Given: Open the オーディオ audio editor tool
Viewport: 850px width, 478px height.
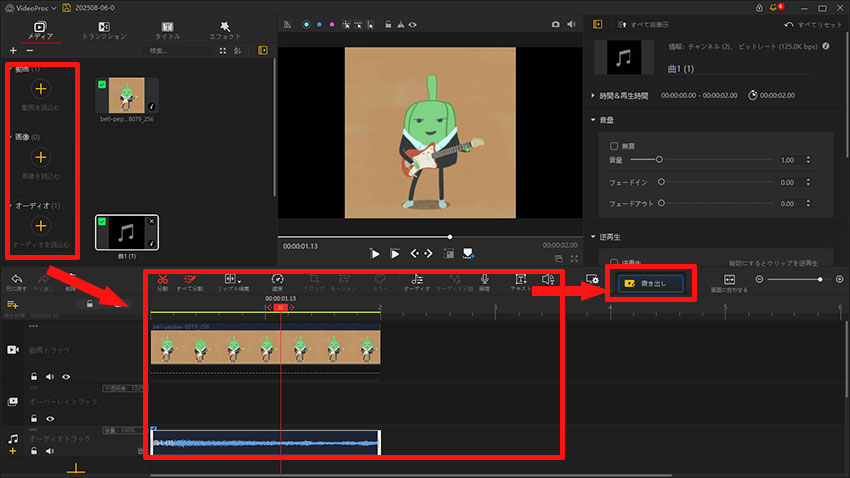Looking at the screenshot, I should click(417, 282).
